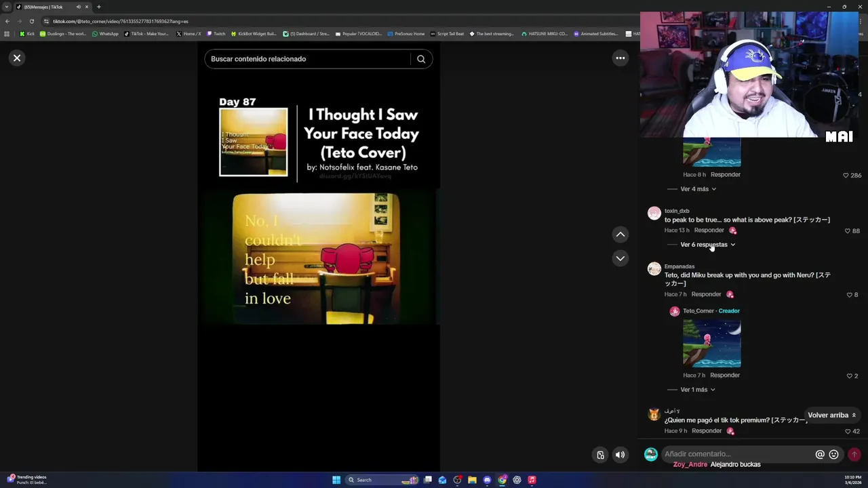Screen dimensions: 868x488
Task: Expand 'Ver 1 más' replies
Action: [698, 390]
